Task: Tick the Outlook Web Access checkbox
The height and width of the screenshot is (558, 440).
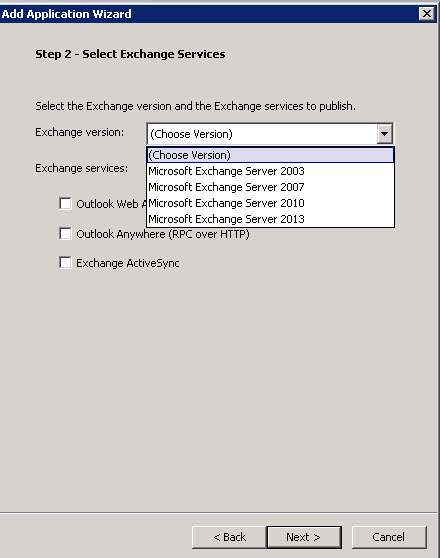Action: [65, 204]
